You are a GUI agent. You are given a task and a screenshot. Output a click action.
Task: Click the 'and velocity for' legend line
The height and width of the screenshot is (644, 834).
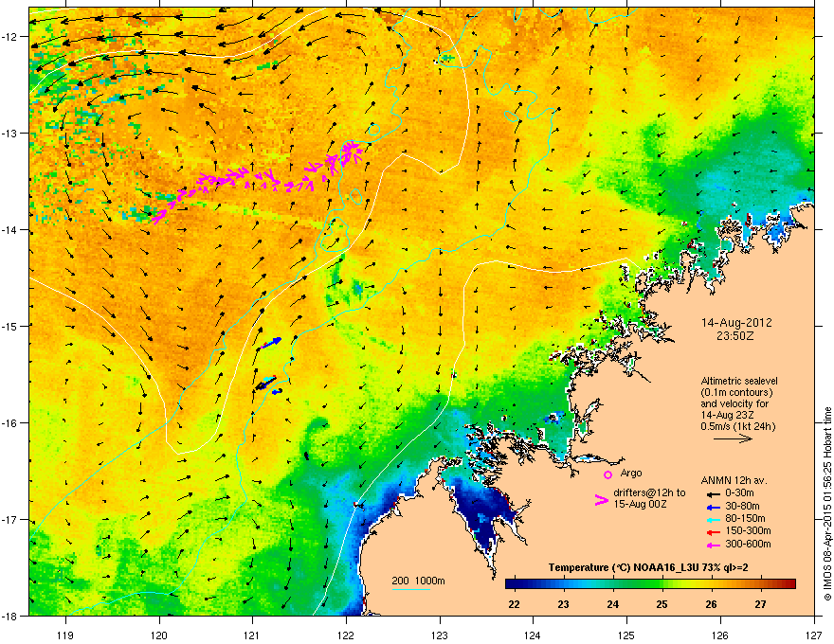pos(734,403)
